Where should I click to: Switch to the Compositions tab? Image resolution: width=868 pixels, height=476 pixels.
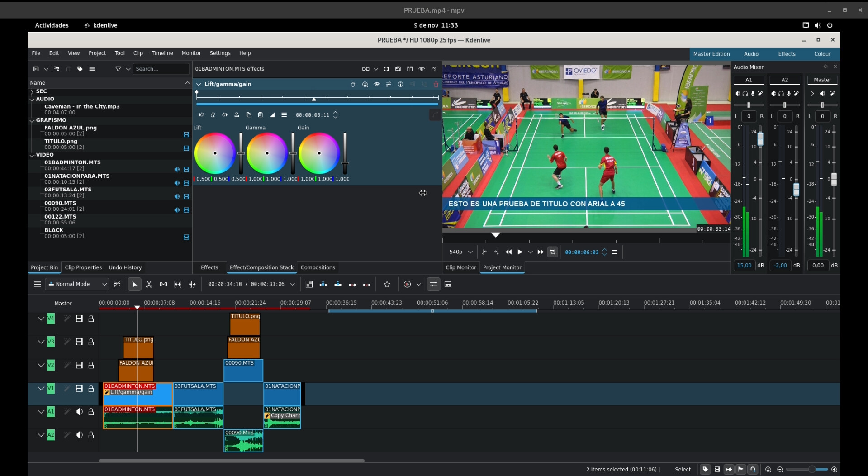318,267
